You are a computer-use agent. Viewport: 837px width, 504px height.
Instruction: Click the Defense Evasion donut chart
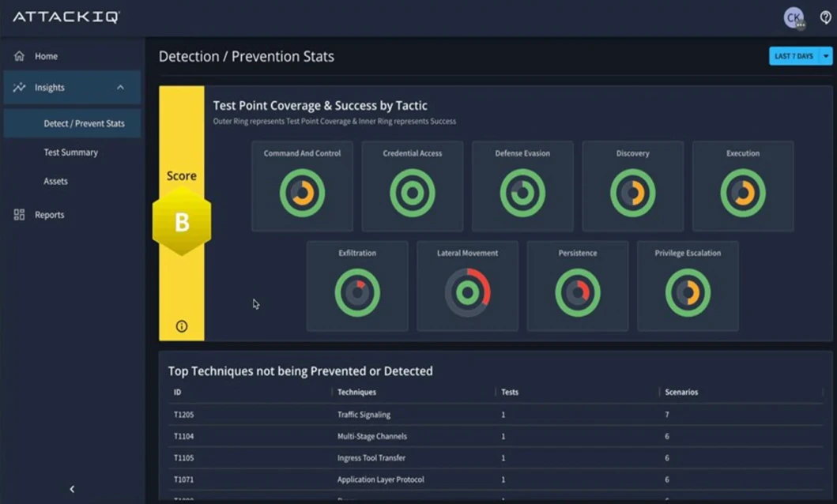(x=522, y=190)
